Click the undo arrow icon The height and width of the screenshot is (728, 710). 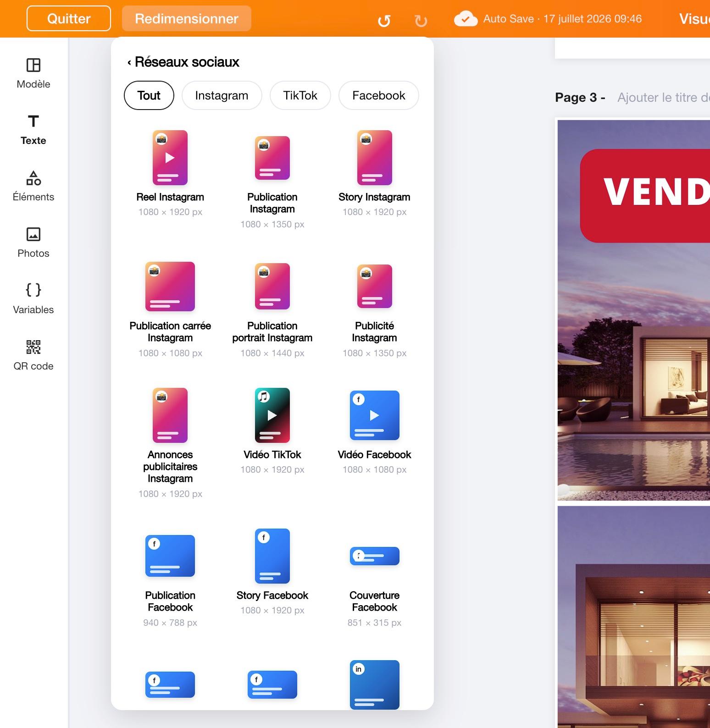coord(384,21)
